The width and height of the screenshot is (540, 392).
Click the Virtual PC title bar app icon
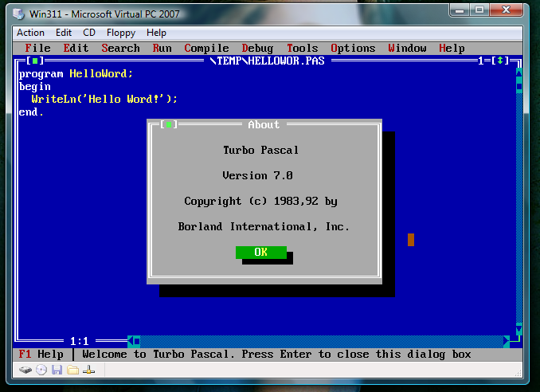pos(18,14)
